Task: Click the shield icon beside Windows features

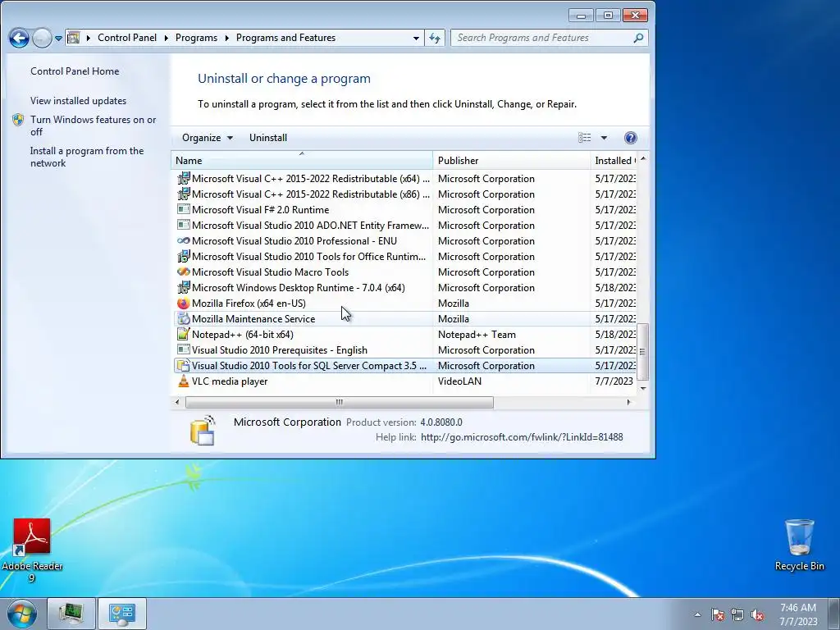Action: click(18, 120)
